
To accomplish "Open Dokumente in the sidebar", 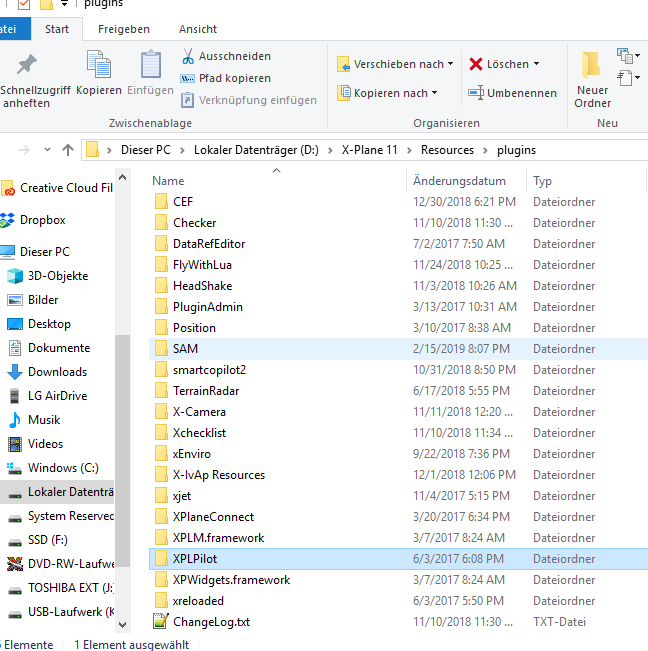I will coord(50,348).
